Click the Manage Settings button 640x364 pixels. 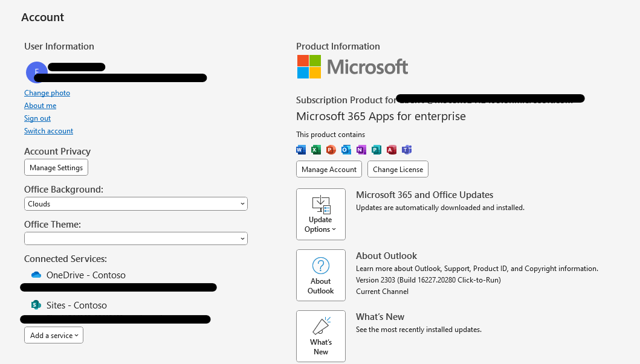click(x=56, y=167)
